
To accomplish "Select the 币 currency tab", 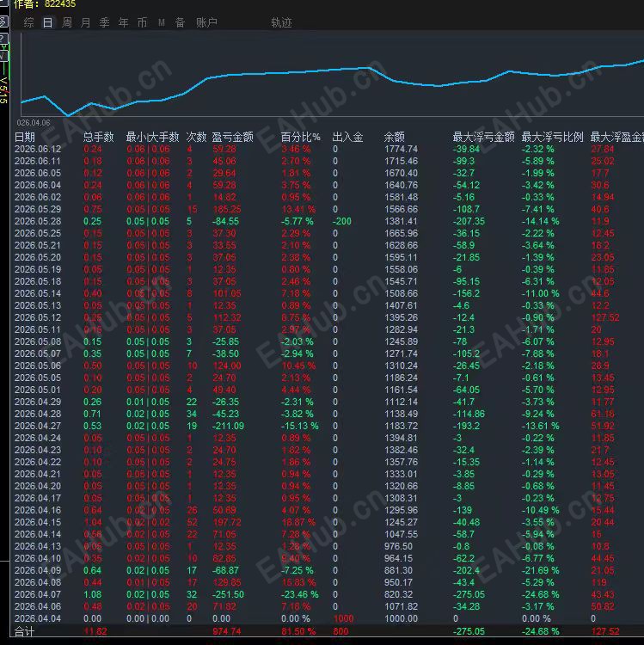I will click(x=142, y=22).
